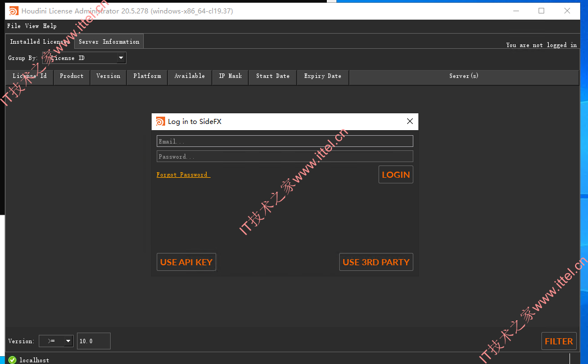The width and height of the screenshot is (588, 364).
Task: Sort by Expiry Date column header
Action: point(323,76)
